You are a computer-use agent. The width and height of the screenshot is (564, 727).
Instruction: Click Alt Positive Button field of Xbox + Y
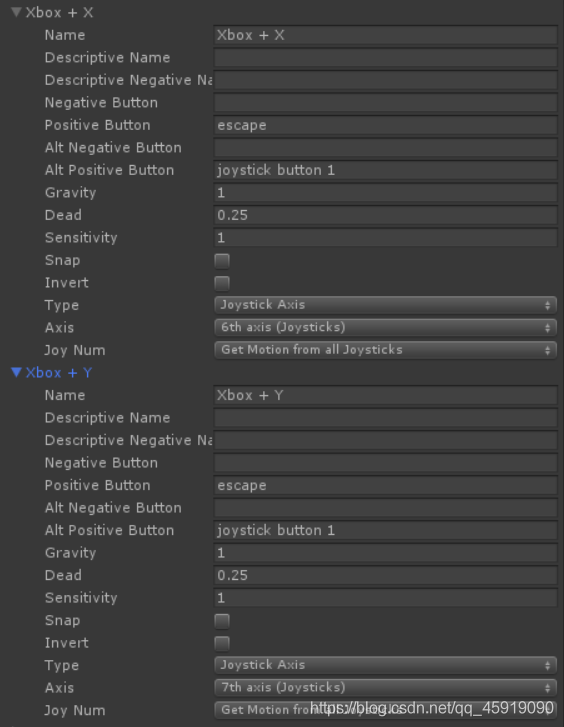tap(385, 530)
